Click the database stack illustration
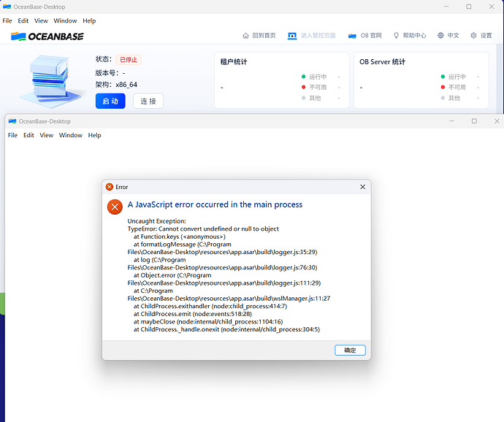The image size is (504, 422). (51, 80)
